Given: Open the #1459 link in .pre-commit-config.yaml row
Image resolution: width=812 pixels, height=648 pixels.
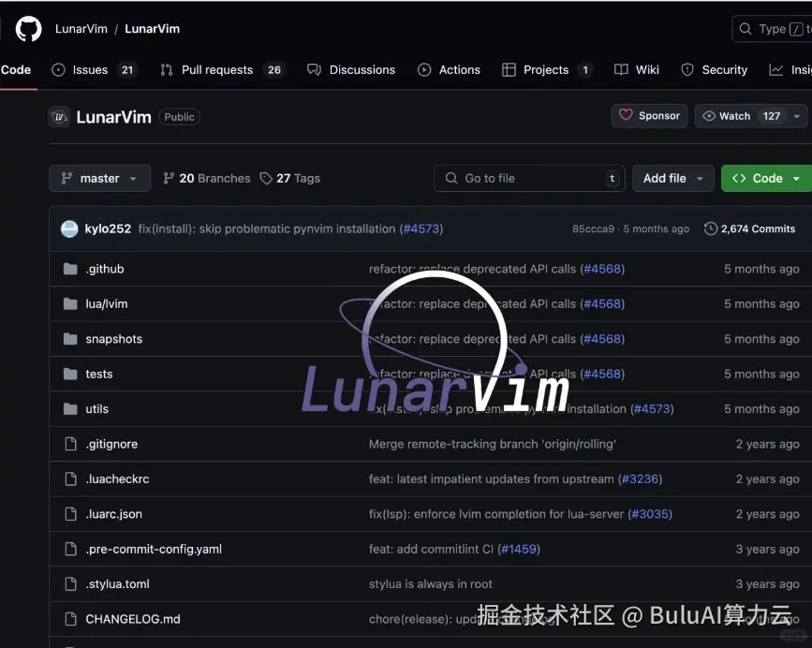Looking at the screenshot, I should click(519, 549).
